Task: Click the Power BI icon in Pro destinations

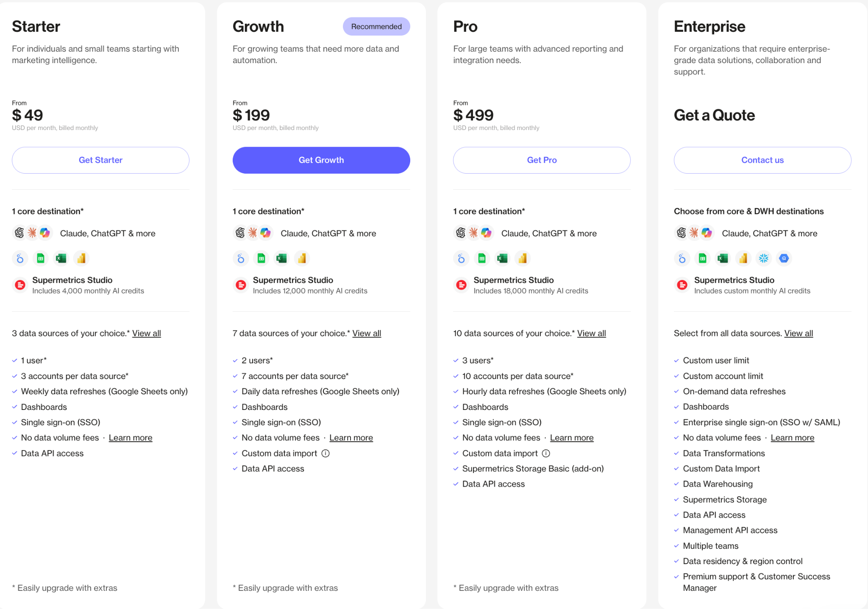Action: [523, 258]
